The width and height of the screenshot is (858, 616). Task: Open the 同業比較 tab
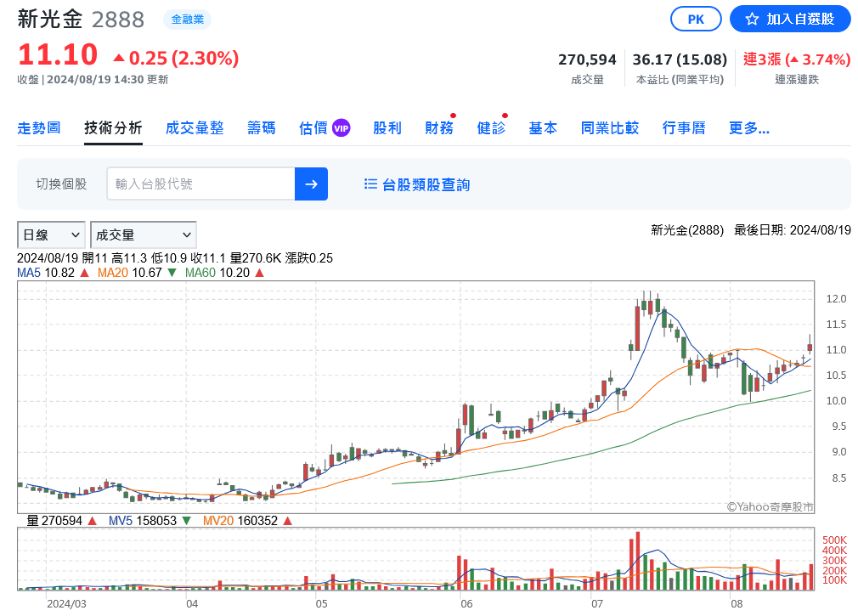610,128
